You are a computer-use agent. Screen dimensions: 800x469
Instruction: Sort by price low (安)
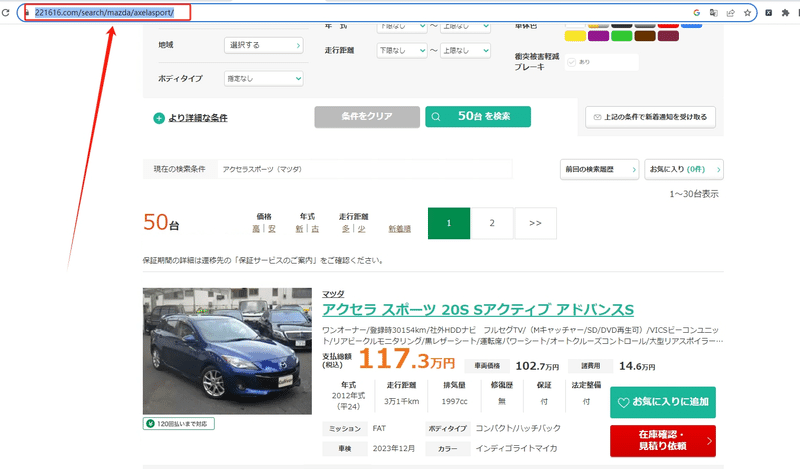pyautogui.click(x=272, y=229)
